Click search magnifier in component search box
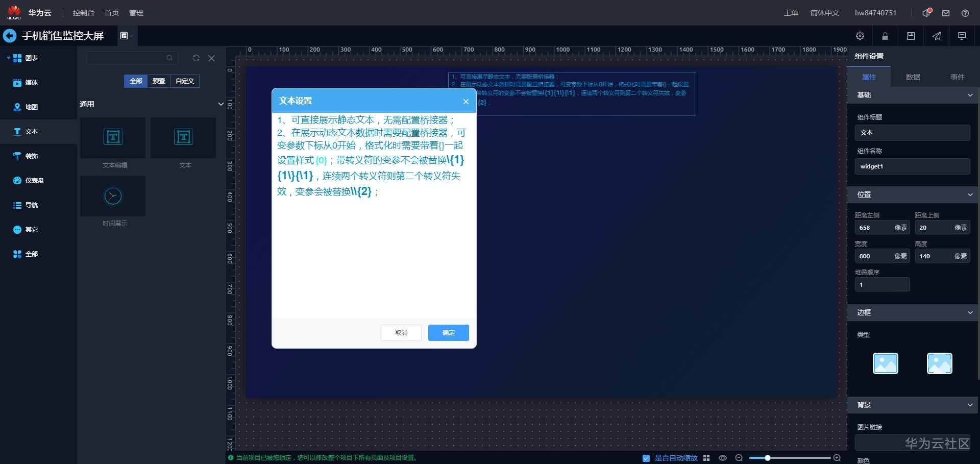 pos(169,58)
